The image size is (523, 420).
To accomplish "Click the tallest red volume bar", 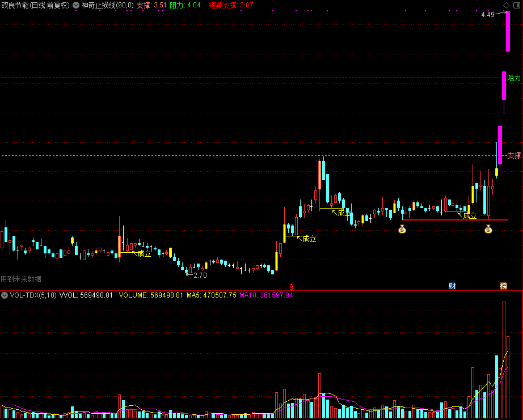I will 504,360.
